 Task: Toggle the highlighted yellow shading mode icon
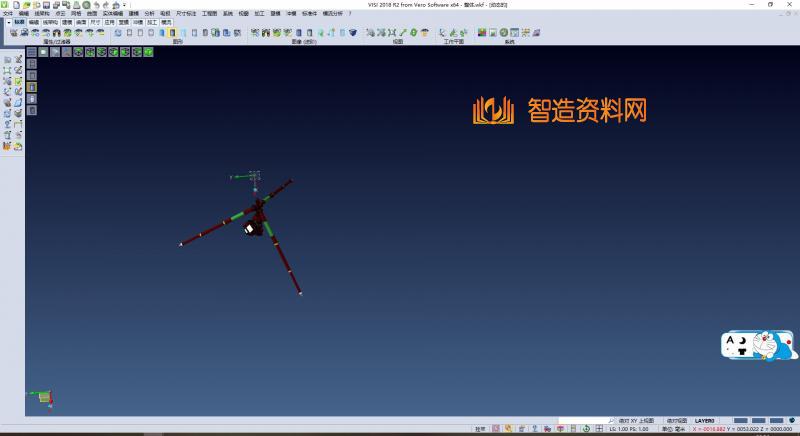172,33
